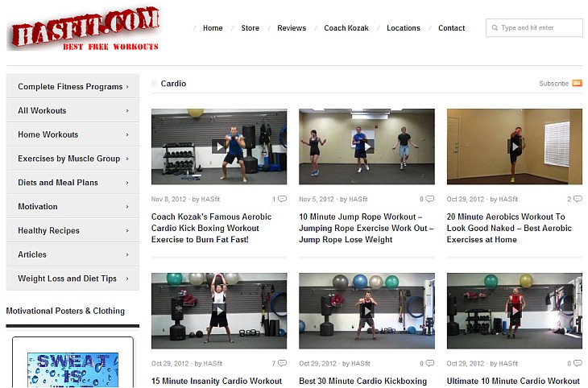Click the search text field

539,28
